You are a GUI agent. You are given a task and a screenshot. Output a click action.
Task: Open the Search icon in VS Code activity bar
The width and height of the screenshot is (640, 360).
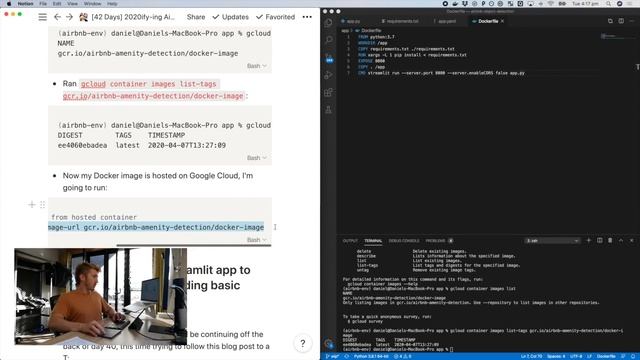coord(329,40)
